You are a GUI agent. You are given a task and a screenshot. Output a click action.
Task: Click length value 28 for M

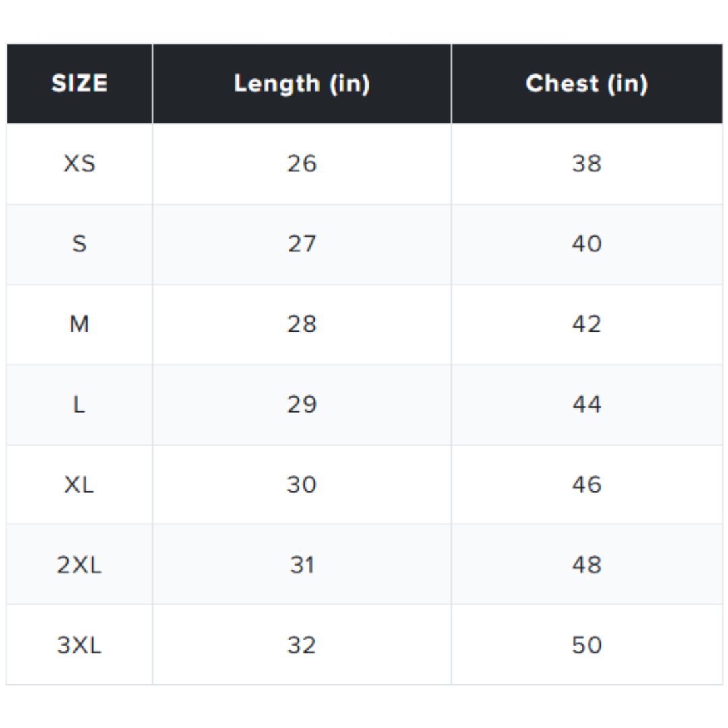point(302,324)
